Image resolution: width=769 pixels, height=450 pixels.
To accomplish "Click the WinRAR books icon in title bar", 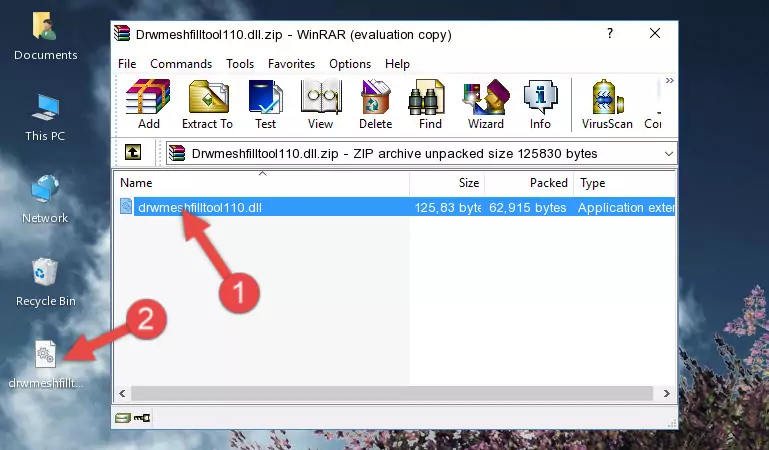I will point(122,33).
